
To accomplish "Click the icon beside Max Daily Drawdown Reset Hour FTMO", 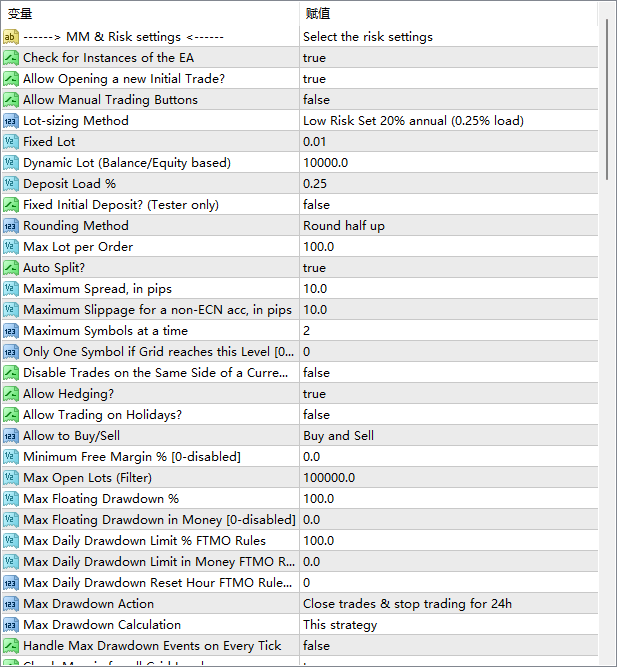I will point(11,583).
